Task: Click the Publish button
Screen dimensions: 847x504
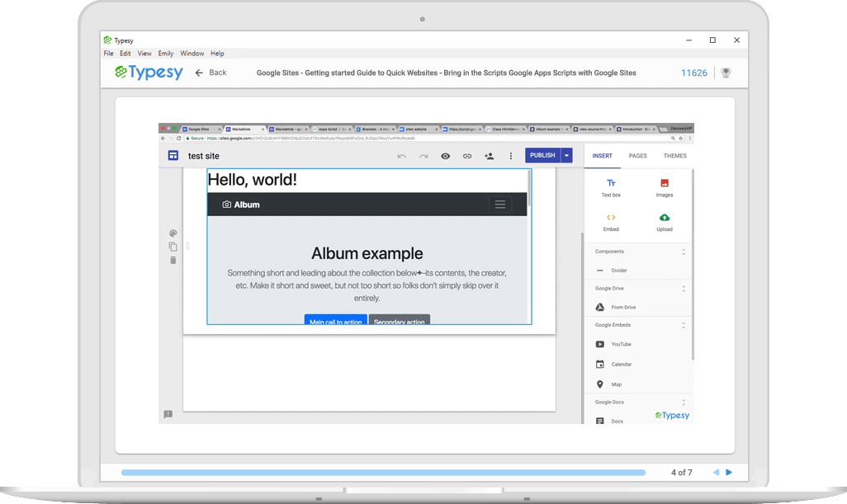Action: pyautogui.click(x=543, y=155)
